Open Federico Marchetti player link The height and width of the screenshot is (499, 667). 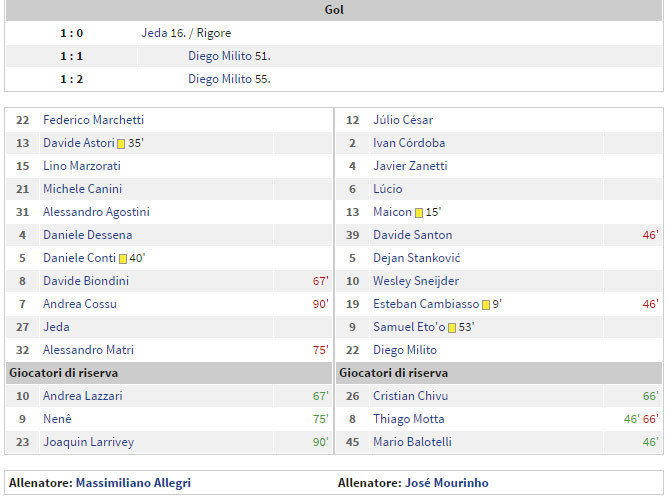pos(93,120)
